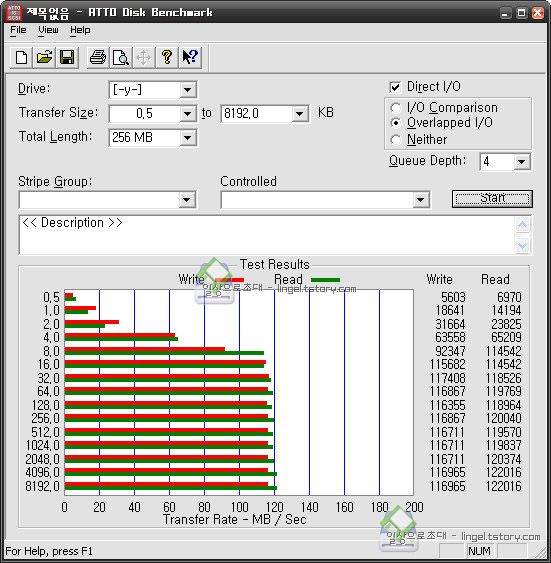Click the Description scrollbar up arrow

522,225
